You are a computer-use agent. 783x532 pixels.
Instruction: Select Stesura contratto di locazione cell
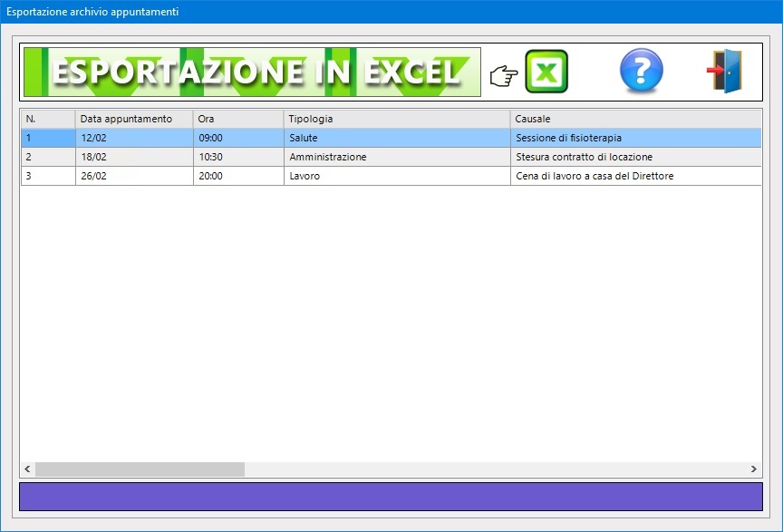[636, 157]
